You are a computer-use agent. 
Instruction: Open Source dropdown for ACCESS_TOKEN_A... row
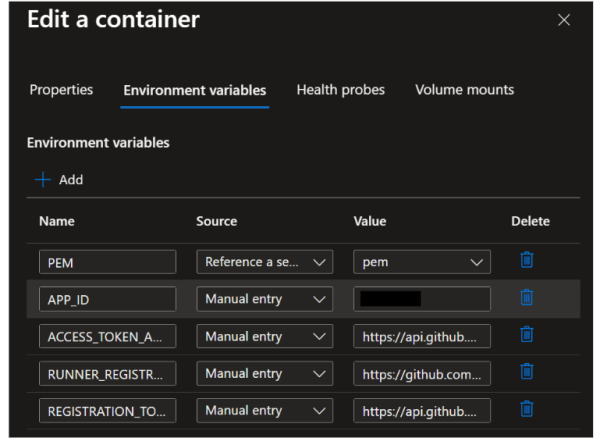(265, 336)
